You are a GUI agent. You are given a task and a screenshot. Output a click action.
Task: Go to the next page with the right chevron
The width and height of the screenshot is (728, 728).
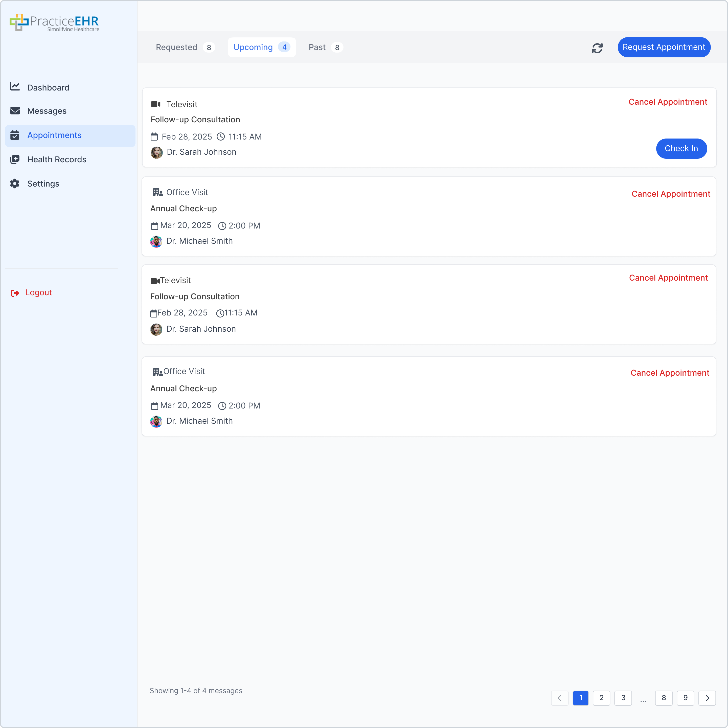[707, 698]
